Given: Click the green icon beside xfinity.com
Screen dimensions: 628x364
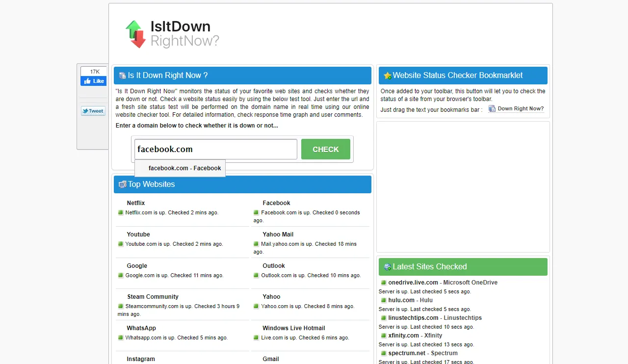Looking at the screenshot, I should pos(384,336).
